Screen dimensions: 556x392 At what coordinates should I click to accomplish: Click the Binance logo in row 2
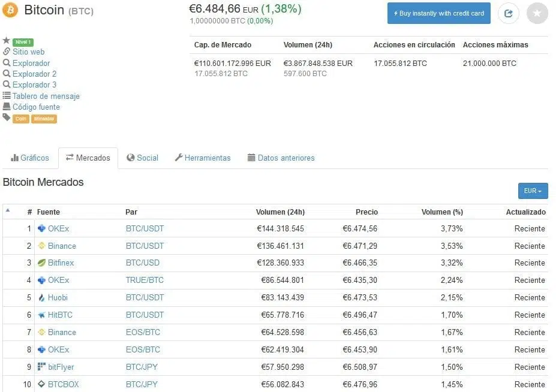(41, 246)
